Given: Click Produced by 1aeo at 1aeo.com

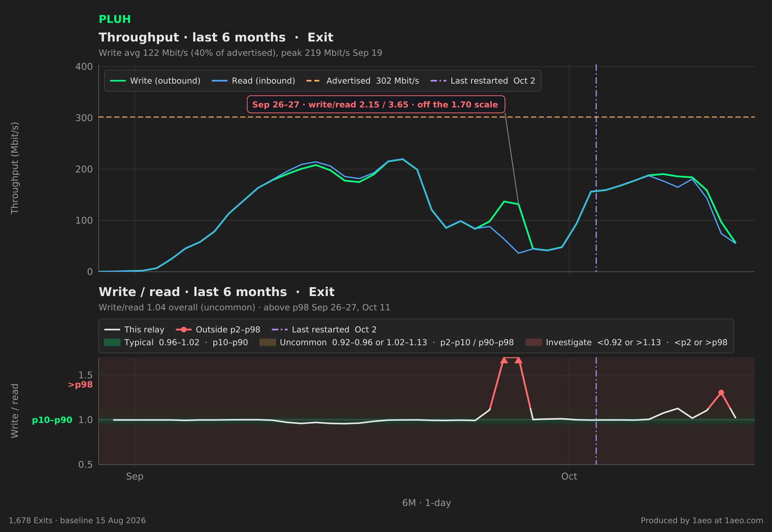Looking at the screenshot, I should pyautogui.click(x=702, y=521).
